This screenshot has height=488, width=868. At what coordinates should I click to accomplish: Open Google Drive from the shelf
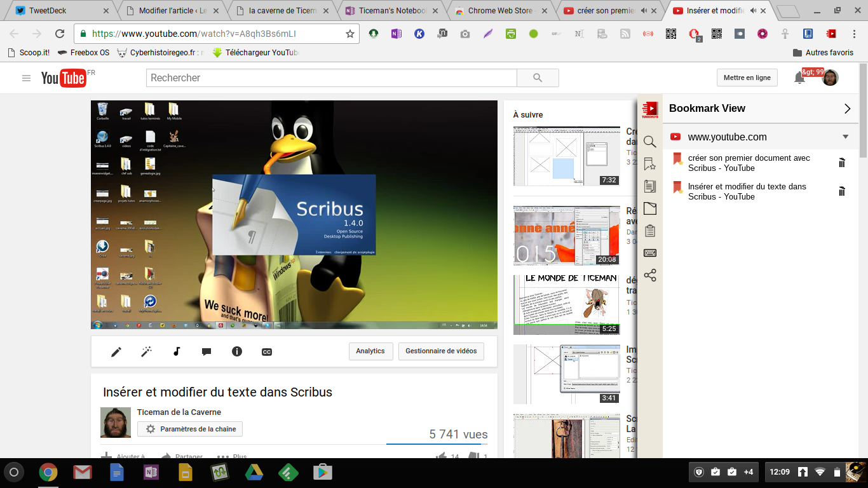tap(254, 472)
